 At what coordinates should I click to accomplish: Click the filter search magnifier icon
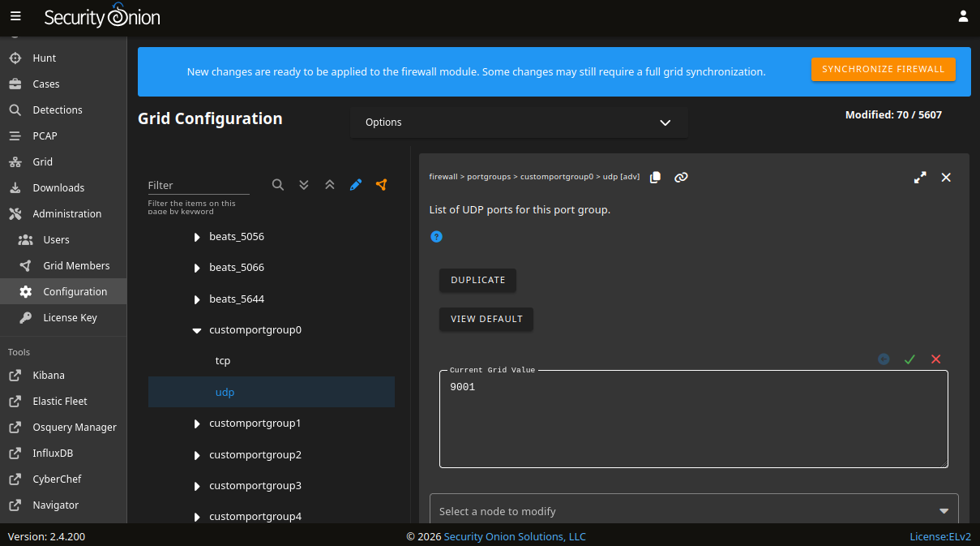pyautogui.click(x=278, y=185)
